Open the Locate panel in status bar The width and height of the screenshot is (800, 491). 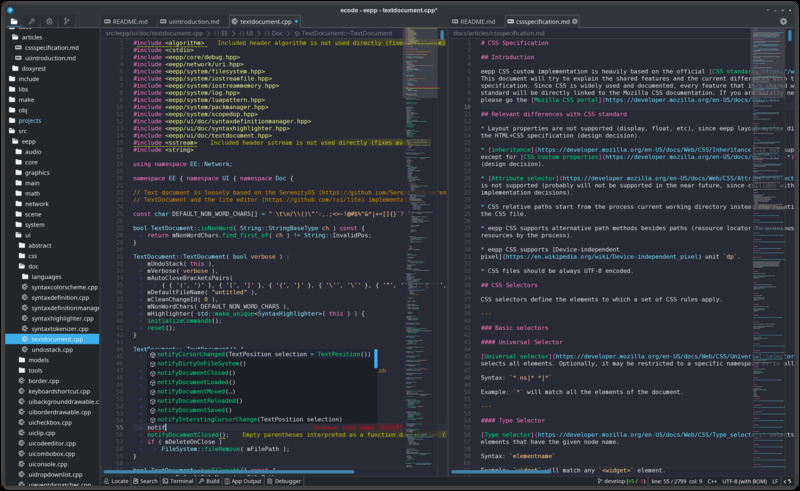(x=115, y=481)
